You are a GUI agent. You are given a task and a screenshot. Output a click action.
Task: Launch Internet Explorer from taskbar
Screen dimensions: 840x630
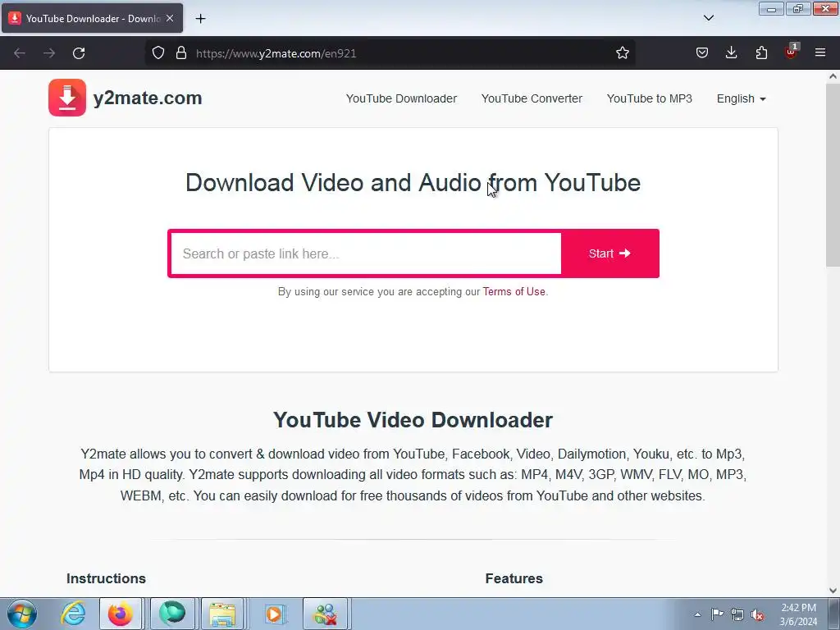point(73,614)
